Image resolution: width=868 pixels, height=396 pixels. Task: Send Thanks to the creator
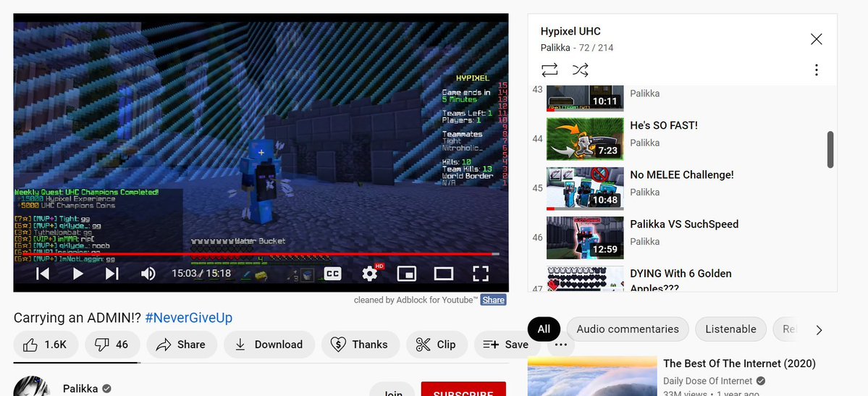click(x=361, y=345)
